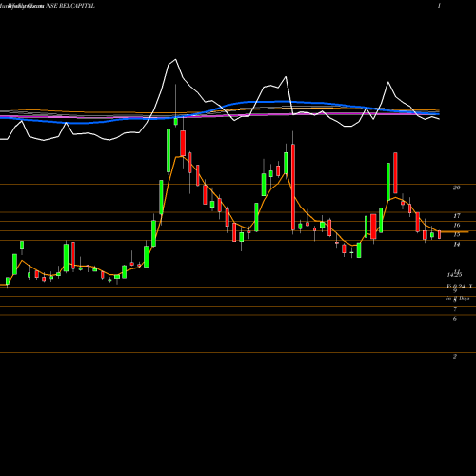476x476 pixels.
Task: Select the price label 7
Action: [455, 309]
